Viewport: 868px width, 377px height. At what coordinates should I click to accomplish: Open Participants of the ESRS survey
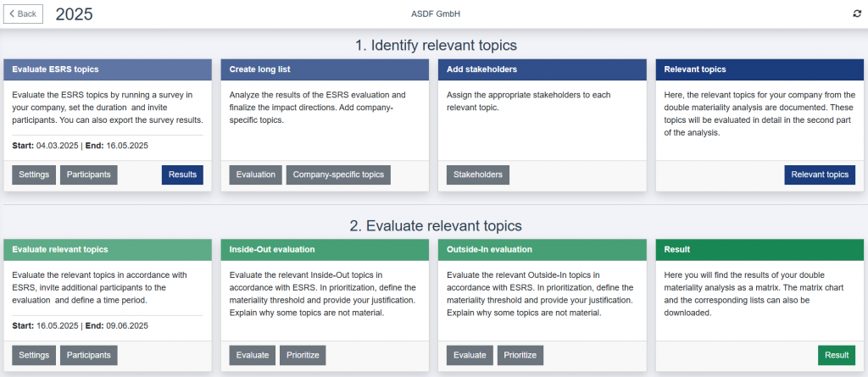(88, 175)
